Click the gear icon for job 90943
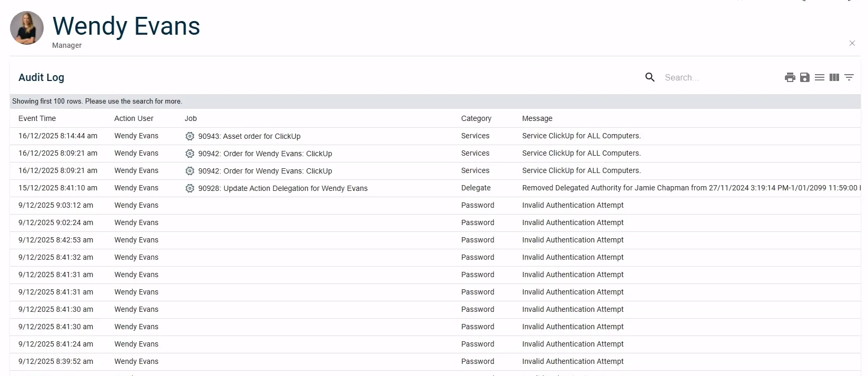The width and height of the screenshot is (868, 376). pos(189,136)
